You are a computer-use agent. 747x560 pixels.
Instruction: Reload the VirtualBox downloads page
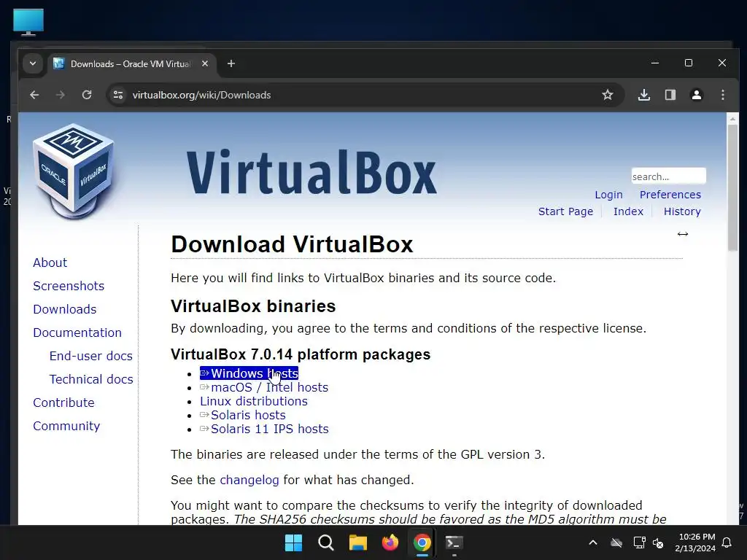pyautogui.click(x=87, y=95)
